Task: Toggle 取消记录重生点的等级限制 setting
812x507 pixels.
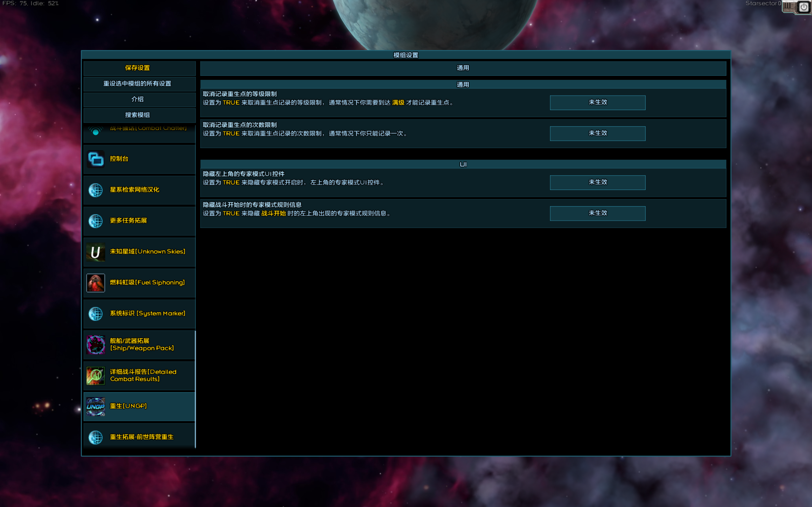Action: [597, 103]
